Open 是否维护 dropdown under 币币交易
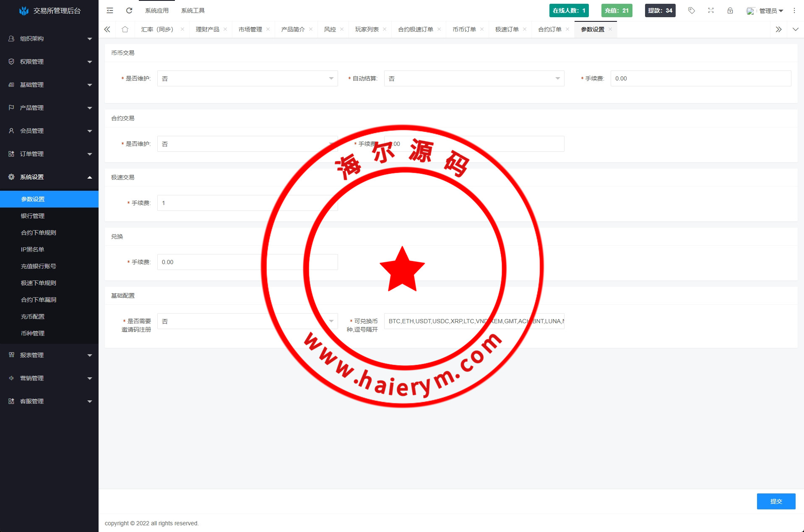The height and width of the screenshot is (532, 804). click(247, 78)
